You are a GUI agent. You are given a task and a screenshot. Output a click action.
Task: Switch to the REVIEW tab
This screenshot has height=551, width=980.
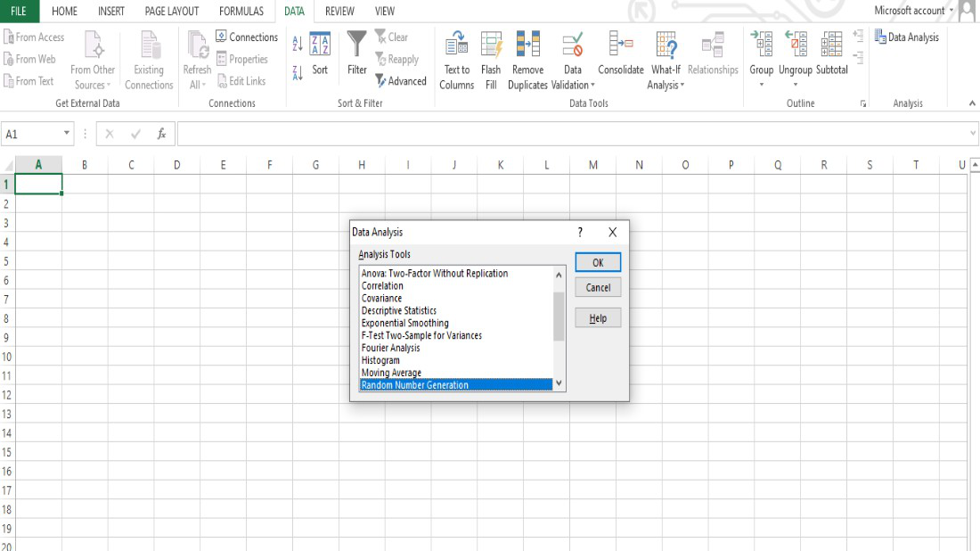click(339, 12)
